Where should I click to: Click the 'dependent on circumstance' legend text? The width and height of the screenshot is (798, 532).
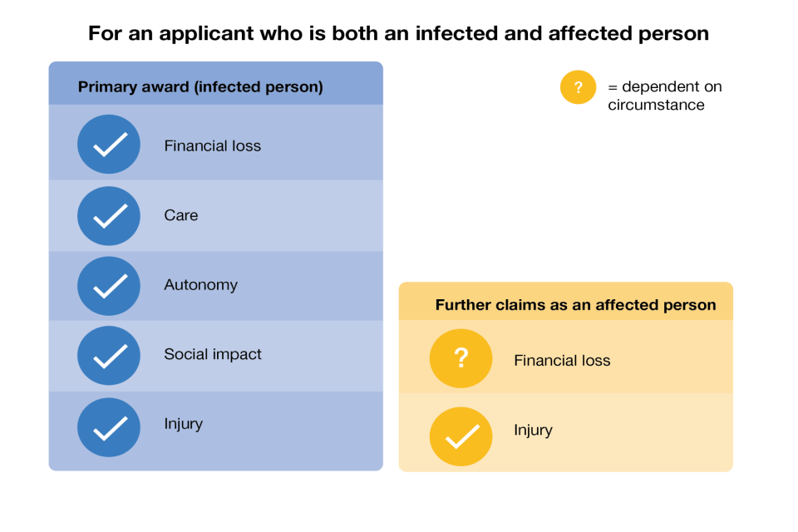[663, 96]
